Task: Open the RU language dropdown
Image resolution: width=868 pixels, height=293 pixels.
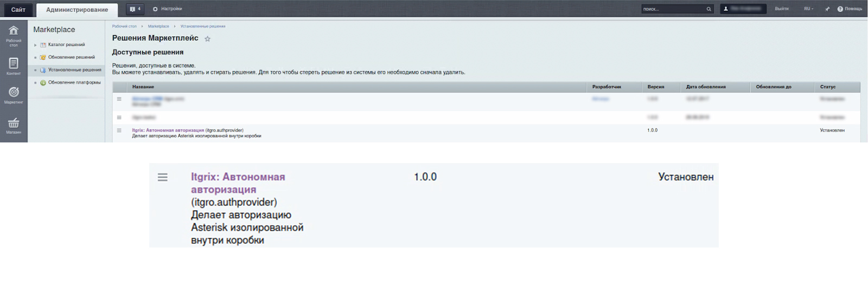Action: point(808,9)
